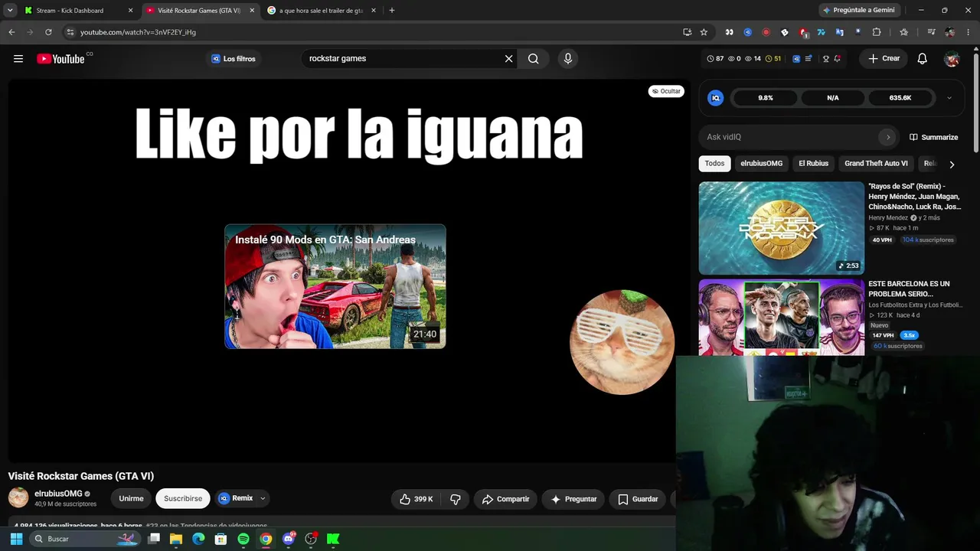Open the vidIQ extension icon in toolbar
This screenshot has width=980, height=551.
click(747, 32)
